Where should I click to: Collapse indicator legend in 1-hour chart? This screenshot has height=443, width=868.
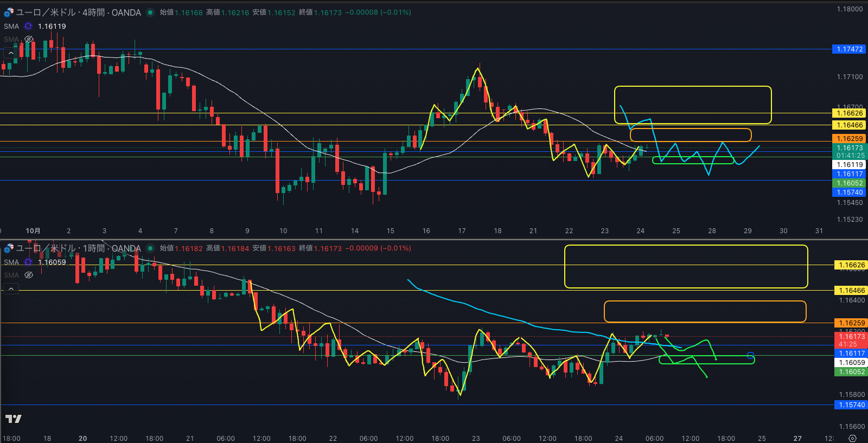tap(11, 289)
